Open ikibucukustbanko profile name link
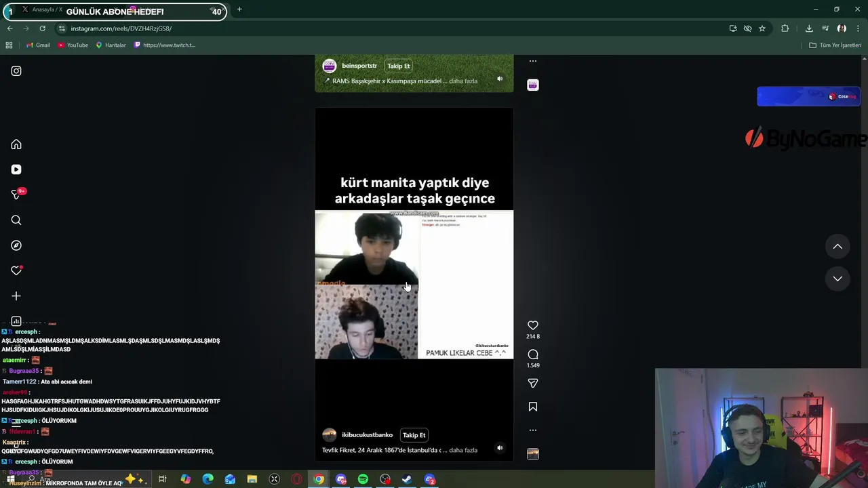This screenshot has width=868, height=488. 368,435
